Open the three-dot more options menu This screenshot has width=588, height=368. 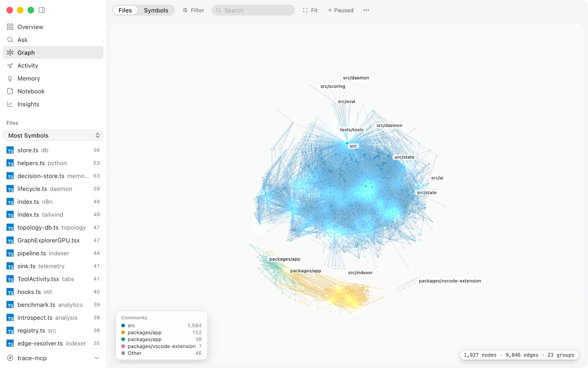(366, 10)
